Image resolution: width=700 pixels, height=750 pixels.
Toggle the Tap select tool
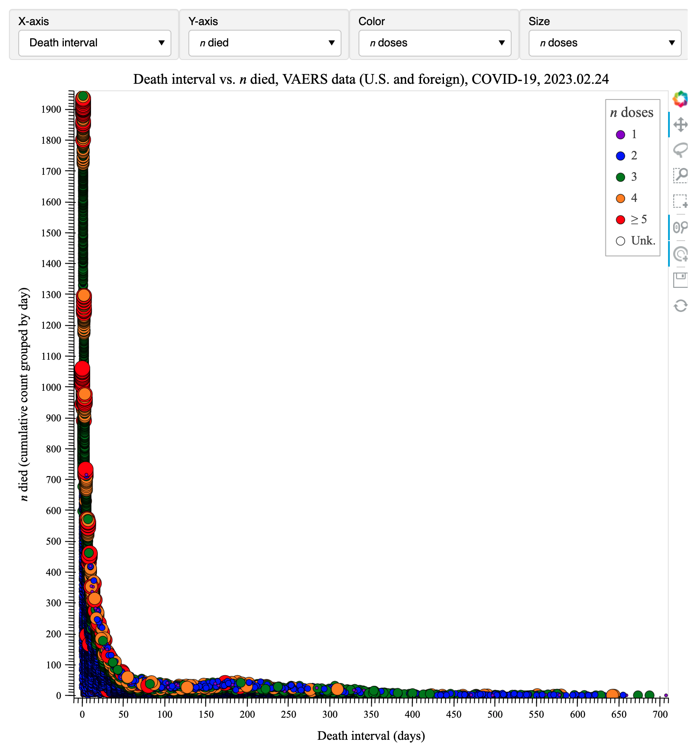680,254
